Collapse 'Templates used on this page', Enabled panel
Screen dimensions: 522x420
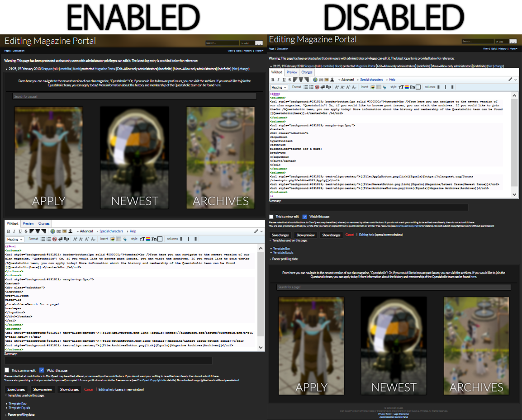[x=24, y=396]
